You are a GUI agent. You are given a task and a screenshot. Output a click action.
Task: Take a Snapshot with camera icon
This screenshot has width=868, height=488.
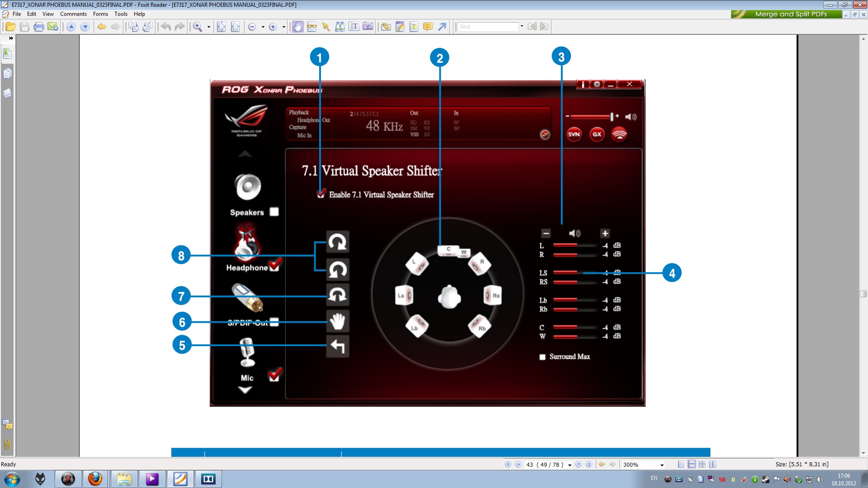[368, 27]
